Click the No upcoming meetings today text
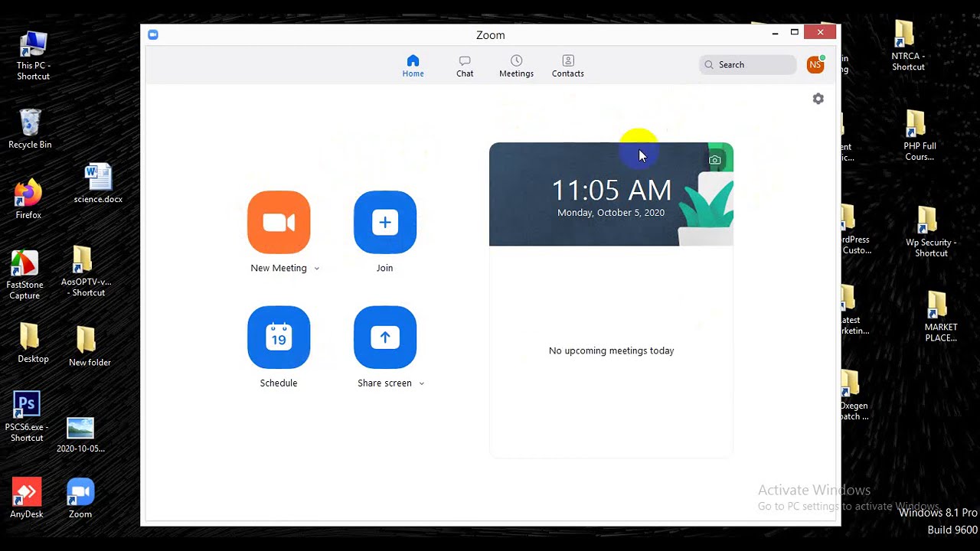 tap(612, 350)
